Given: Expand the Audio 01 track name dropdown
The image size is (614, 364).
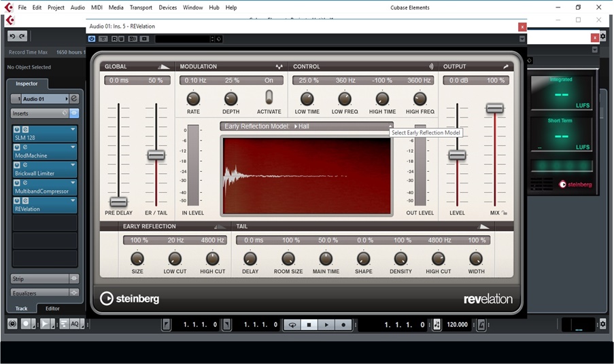Looking at the screenshot, I should pyautogui.click(x=67, y=99).
